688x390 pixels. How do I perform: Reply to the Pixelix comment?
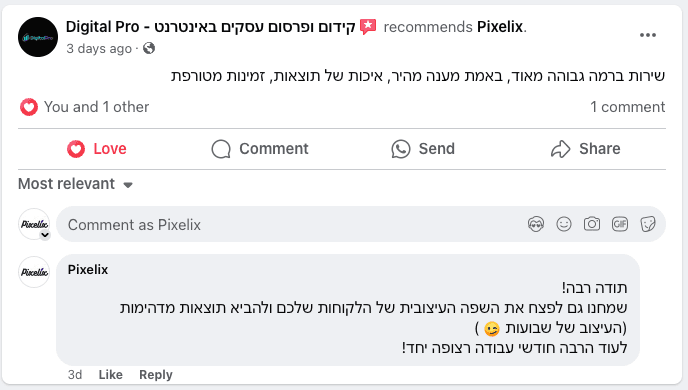(x=156, y=375)
